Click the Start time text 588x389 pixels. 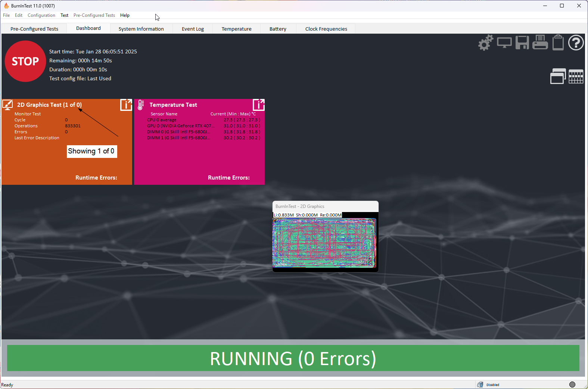(x=93, y=52)
